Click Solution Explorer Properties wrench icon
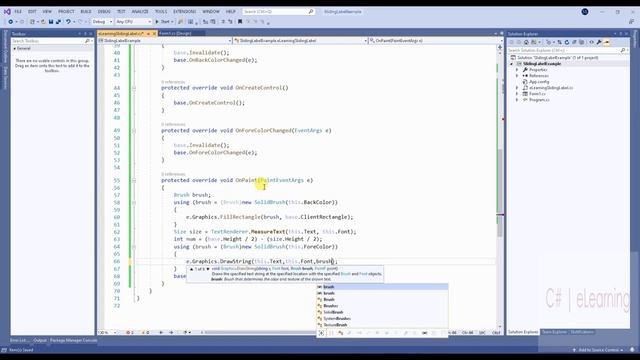 (x=599, y=42)
